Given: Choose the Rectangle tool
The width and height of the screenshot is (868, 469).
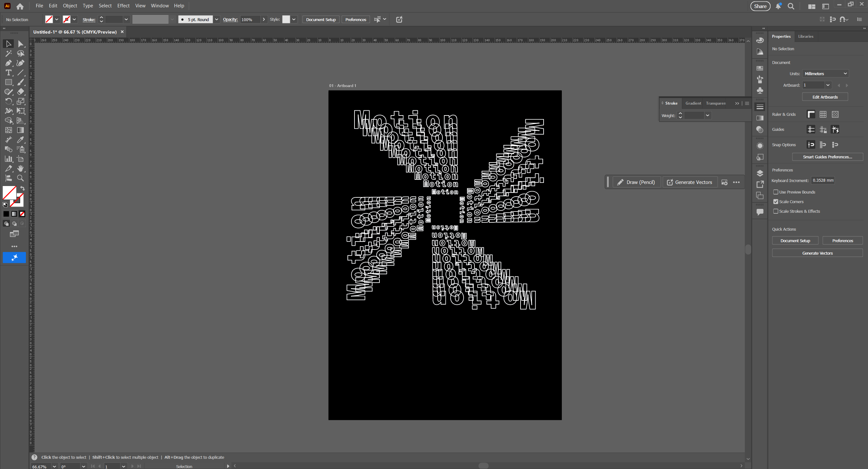Looking at the screenshot, I should coord(8,82).
